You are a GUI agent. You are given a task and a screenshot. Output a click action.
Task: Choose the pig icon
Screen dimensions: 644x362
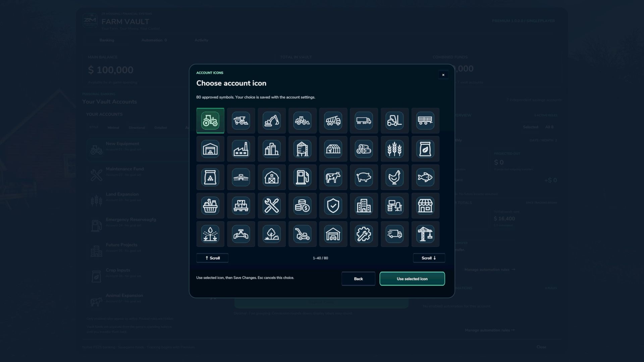pyautogui.click(x=364, y=177)
